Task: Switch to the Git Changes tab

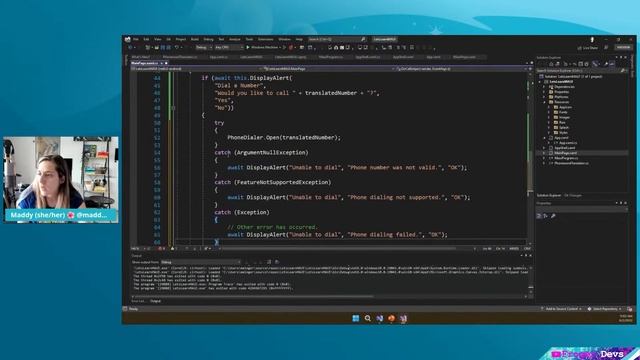Action: coord(573,196)
